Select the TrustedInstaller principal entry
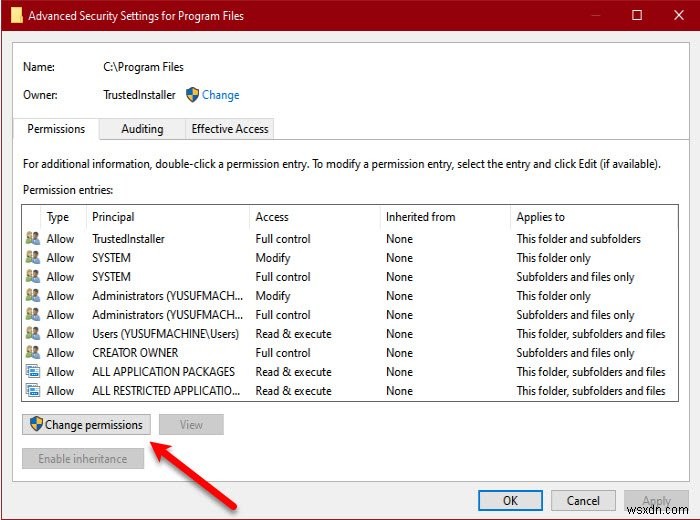700x520 pixels. 128,239
